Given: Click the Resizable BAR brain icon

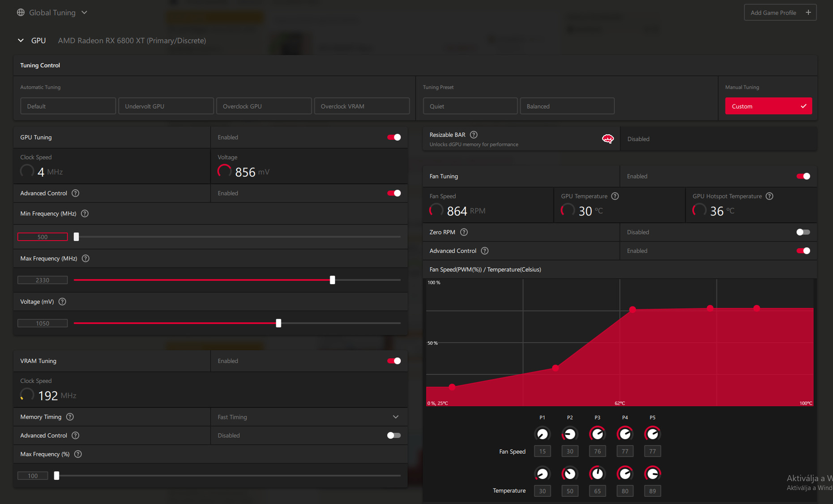Looking at the screenshot, I should tap(607, 139).
